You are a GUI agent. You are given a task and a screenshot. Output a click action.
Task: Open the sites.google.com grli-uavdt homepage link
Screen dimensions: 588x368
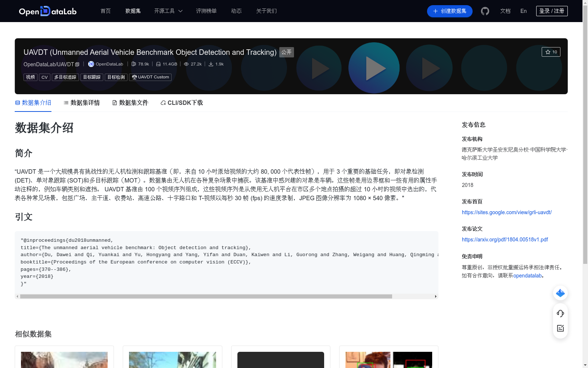tap(507, 212)
